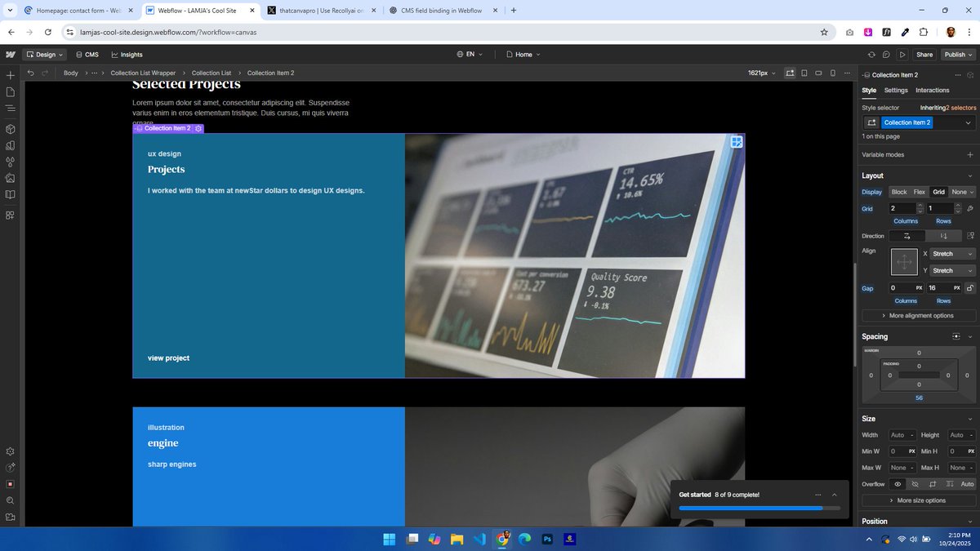980x551 pixels.
Task: Set display to Flex
Action: click(920, 192)
